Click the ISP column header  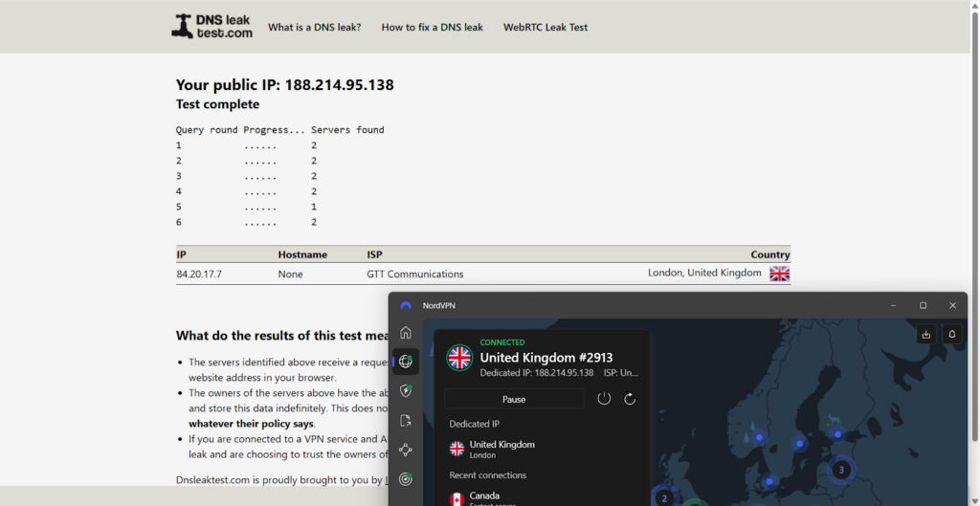374,254
